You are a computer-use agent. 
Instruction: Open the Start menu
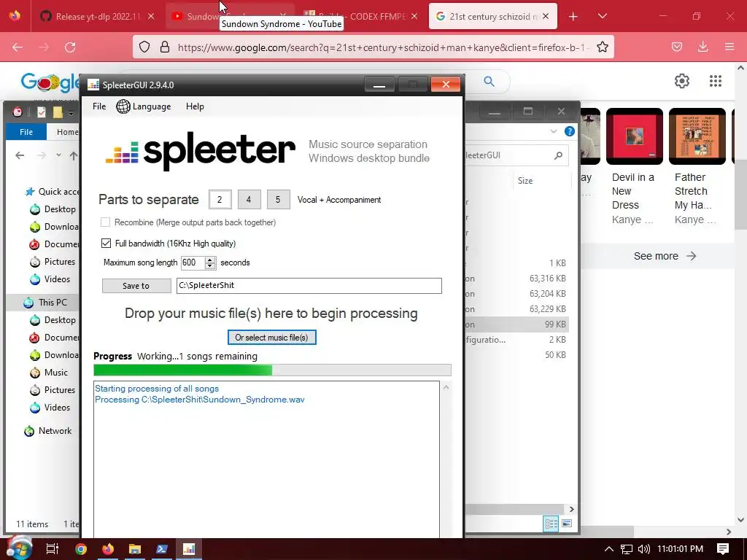tap(18, 548)
